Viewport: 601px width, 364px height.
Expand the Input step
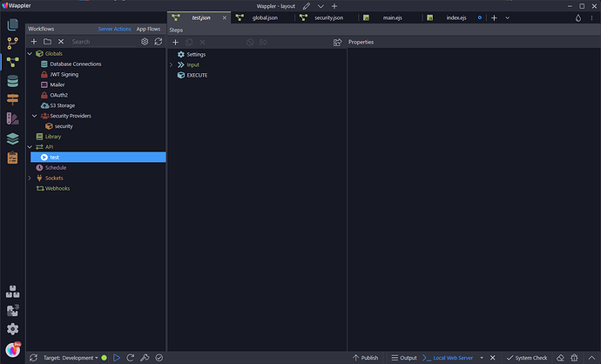pyautogui.click(x=172, y=64)
